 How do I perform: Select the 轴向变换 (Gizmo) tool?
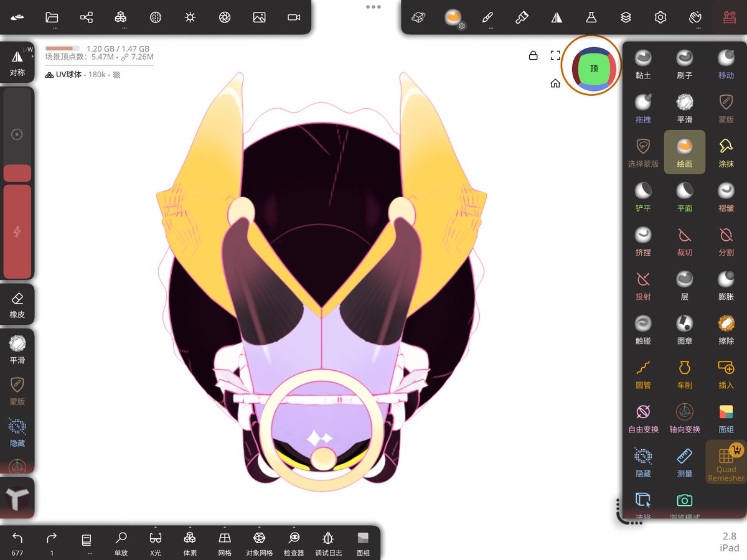[685, 417]
